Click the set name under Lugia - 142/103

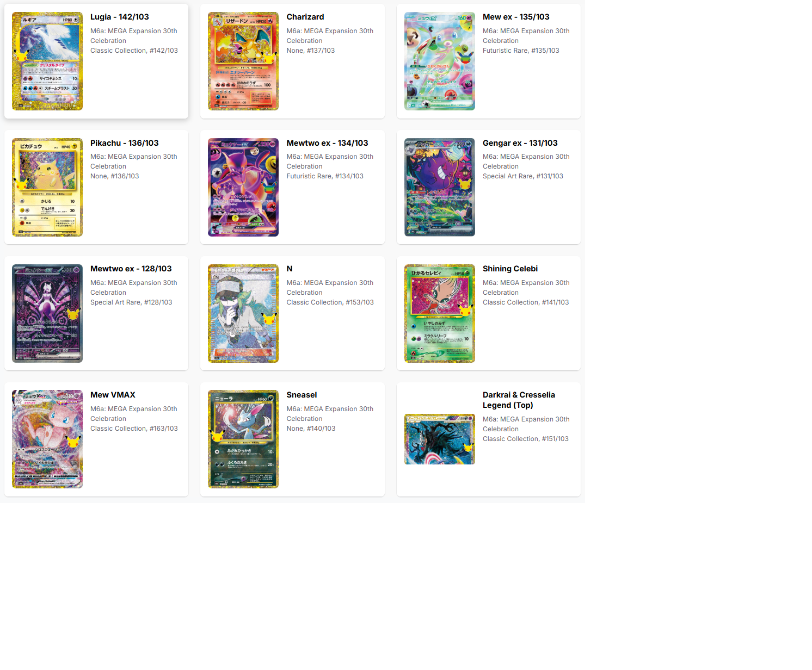pyautogui.click(x=134, y=36)
